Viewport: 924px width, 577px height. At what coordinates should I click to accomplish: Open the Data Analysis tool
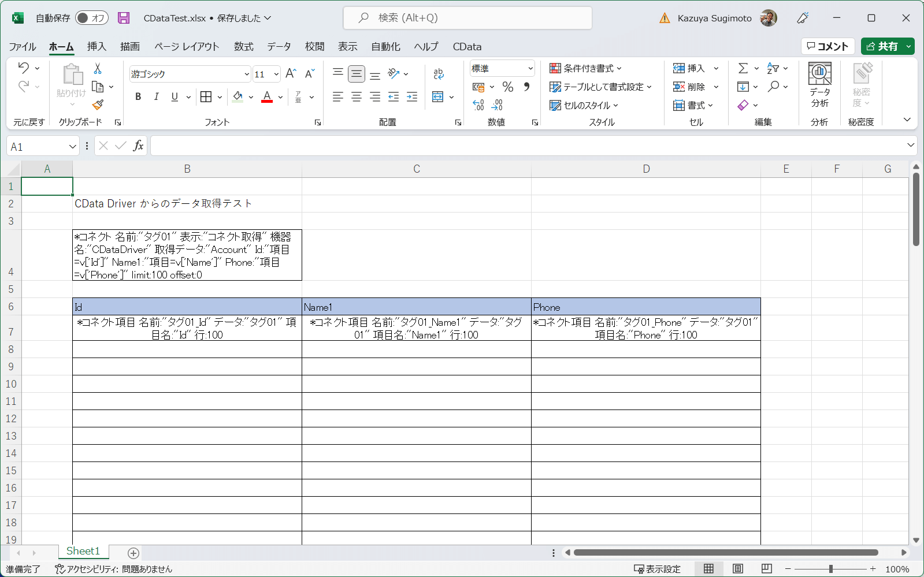click(x=819, y=85)
